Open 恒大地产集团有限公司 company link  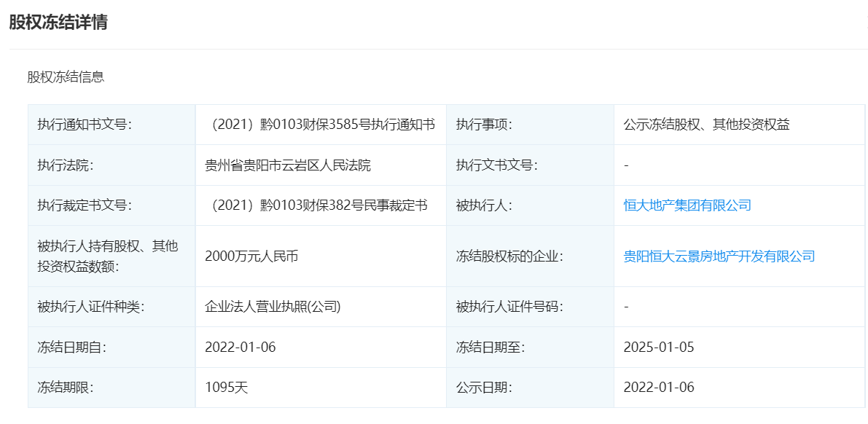[687, 205]
